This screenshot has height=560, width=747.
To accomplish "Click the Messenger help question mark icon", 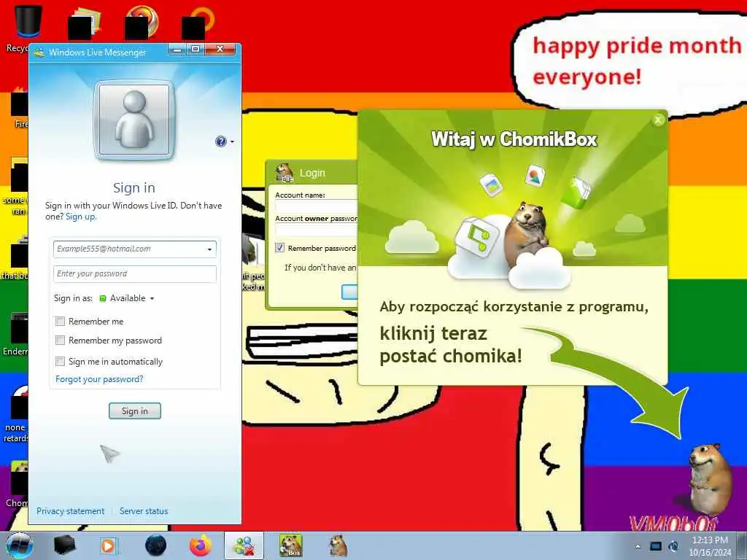I will coord(220,141).
